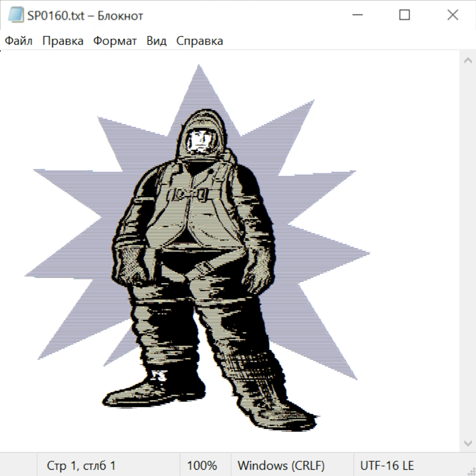Click the resize grip in the window corner
The height and width of the screenshot is (476, 476).
[471, 471]
